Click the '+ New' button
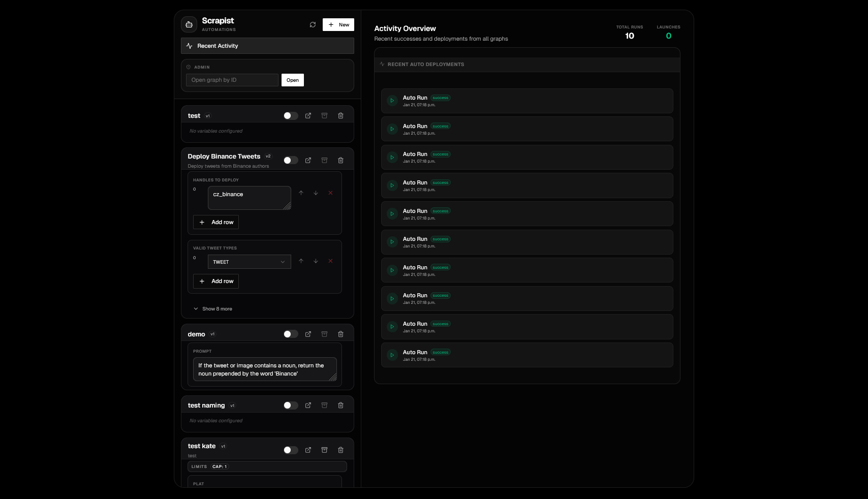This screenshot has height=499, width=868. point(338,24)
